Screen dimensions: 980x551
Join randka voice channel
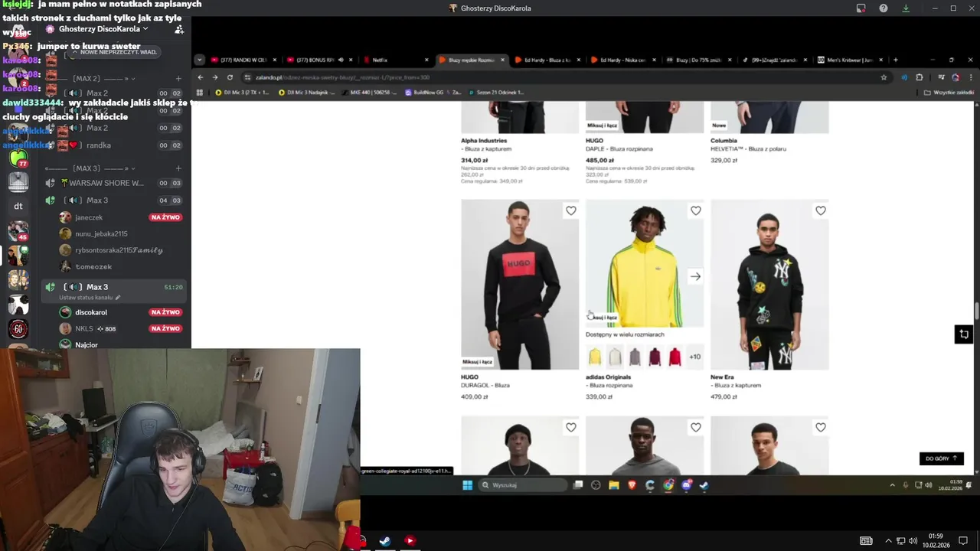tap(113, 145)
